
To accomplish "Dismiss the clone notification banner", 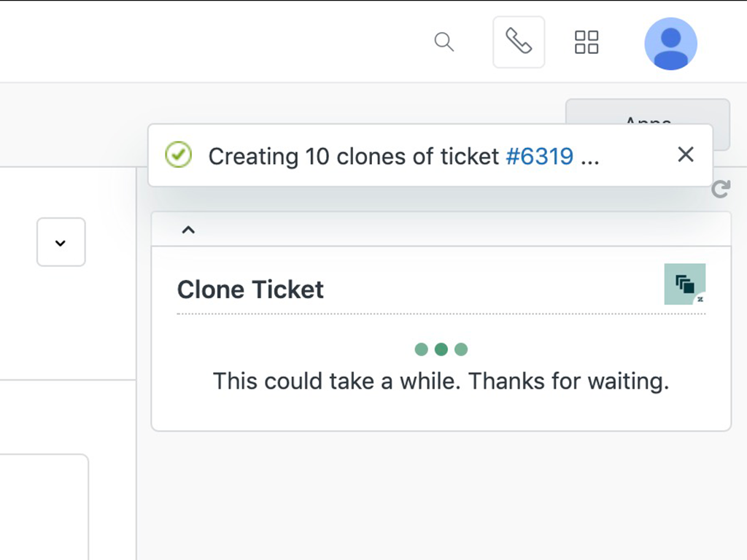I will (685, 155).
